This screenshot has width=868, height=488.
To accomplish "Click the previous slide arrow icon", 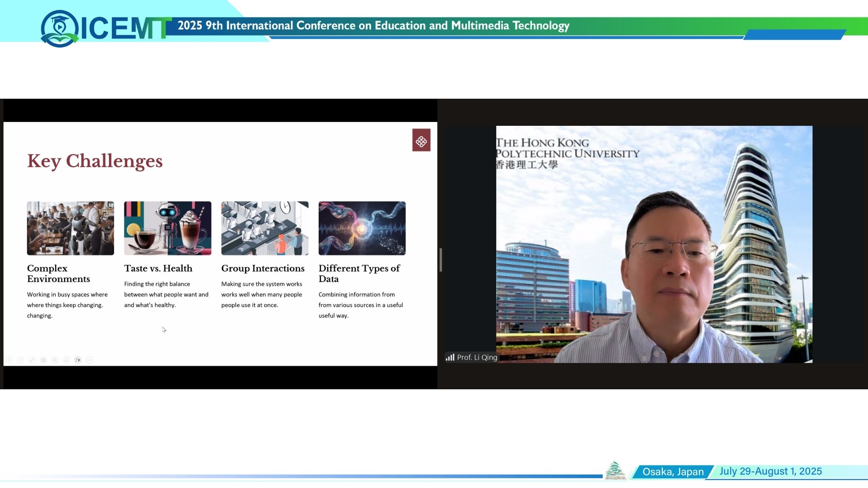I will pyautogui.click(x=9, y=360).
